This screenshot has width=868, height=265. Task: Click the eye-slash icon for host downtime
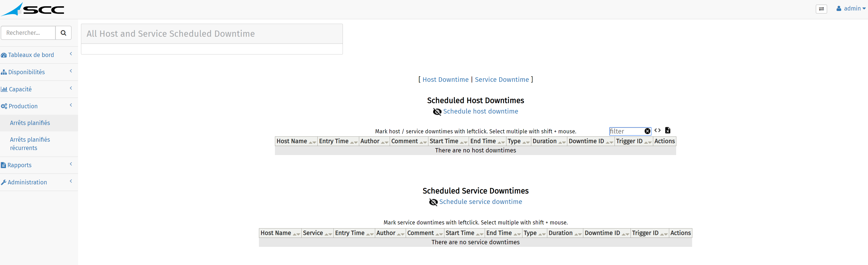(x=437, y=111)
